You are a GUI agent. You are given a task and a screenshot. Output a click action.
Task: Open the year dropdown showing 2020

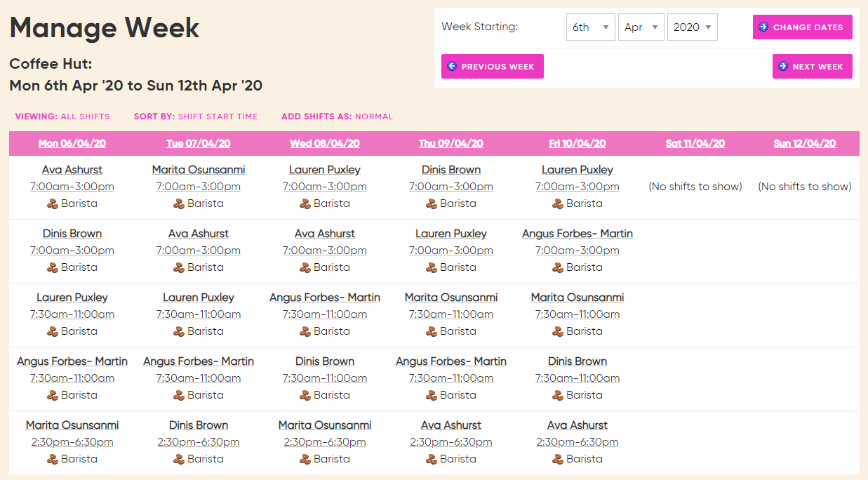[x=692, y=27]
